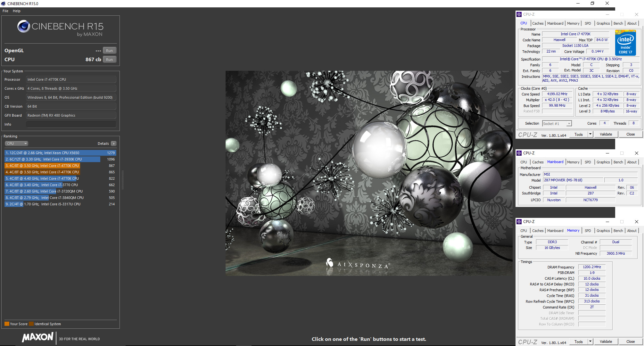Open About tab in top CPU-Z window
This screenshot has height=346, width=644.
632,23
